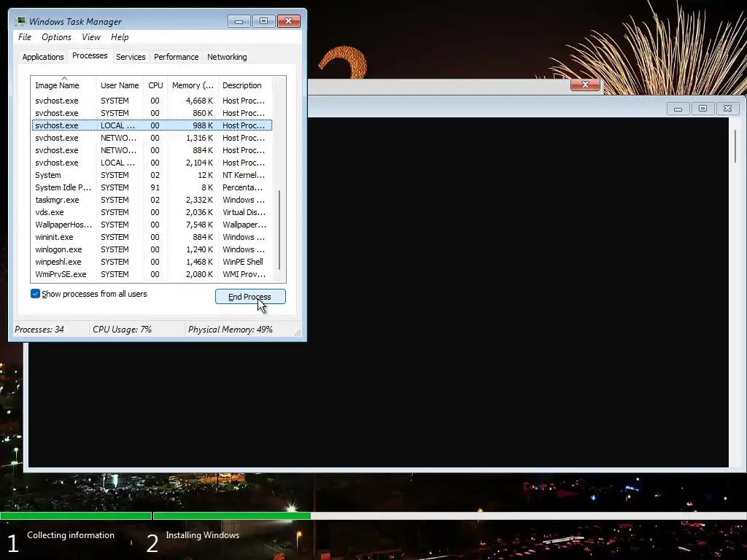This screenshot has height=560, width=747.
Task: Switch to the Applications tab
Action: (x=43, y=57)
